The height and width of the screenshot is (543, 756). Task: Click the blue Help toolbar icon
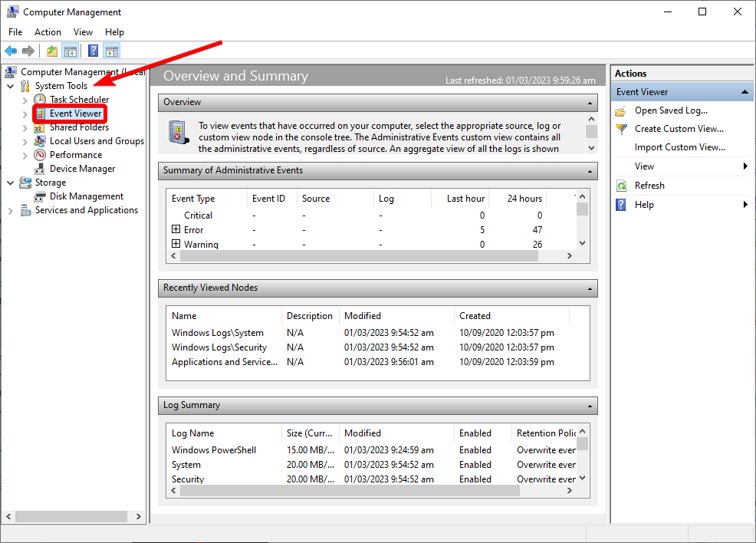tap(94, 51)
